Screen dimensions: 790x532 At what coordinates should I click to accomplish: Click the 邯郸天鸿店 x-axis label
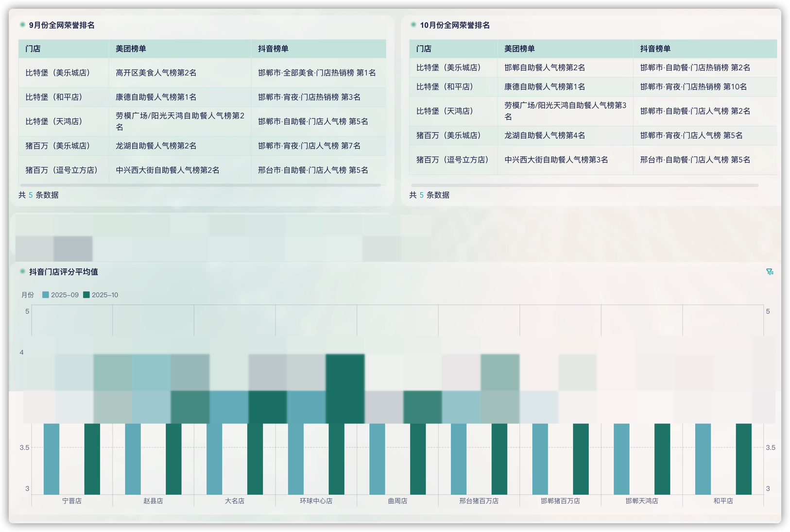point(642,501)
